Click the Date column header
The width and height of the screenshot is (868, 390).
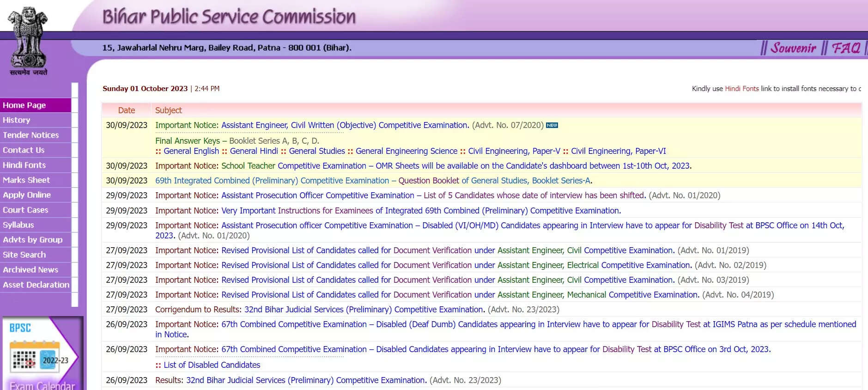coord(127,110)
